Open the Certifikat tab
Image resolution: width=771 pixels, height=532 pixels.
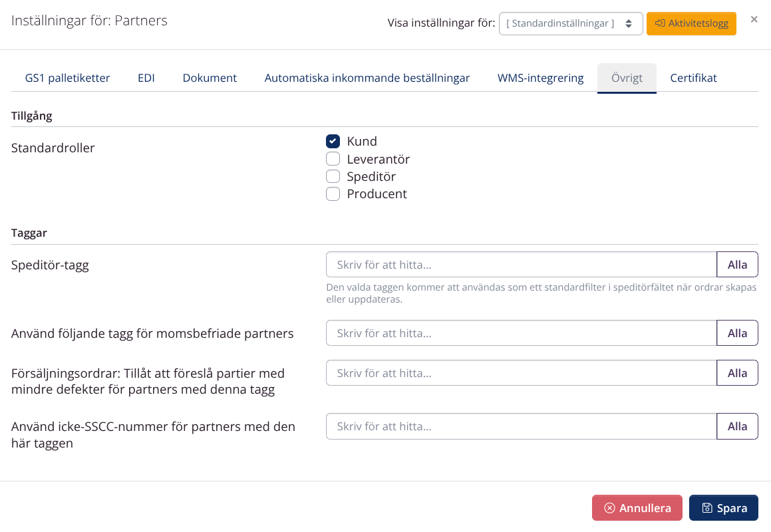693,78
